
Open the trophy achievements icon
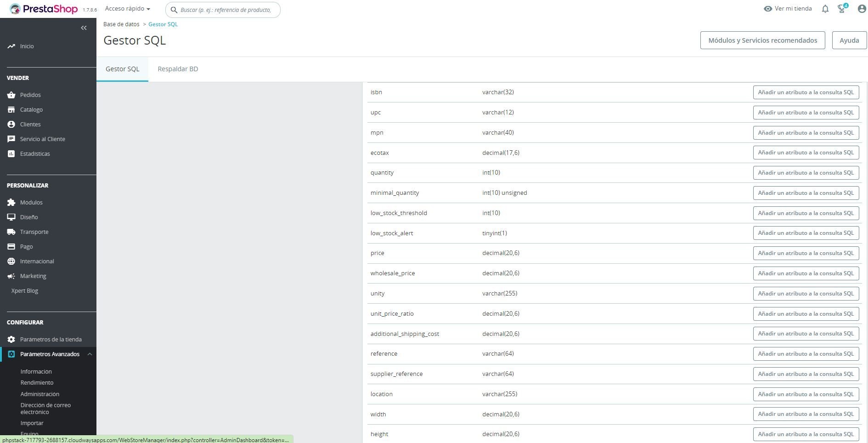[x=842, y=8]
